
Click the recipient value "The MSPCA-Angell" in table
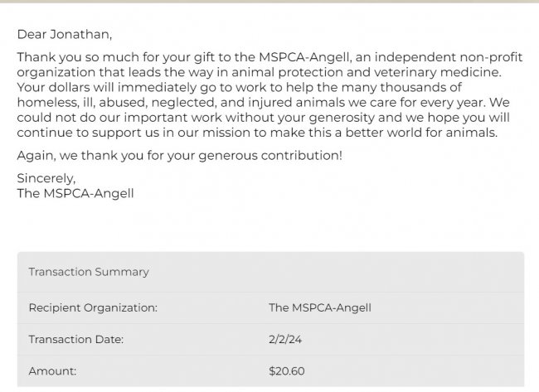point(320,307)
